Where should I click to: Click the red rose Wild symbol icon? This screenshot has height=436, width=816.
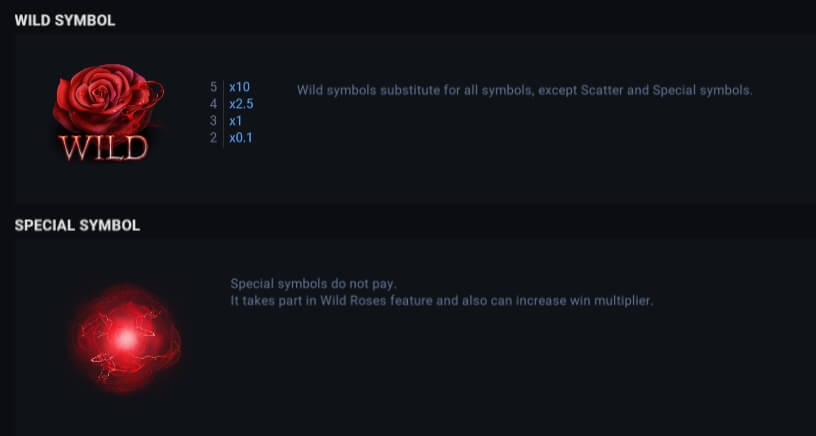[108, 112]
